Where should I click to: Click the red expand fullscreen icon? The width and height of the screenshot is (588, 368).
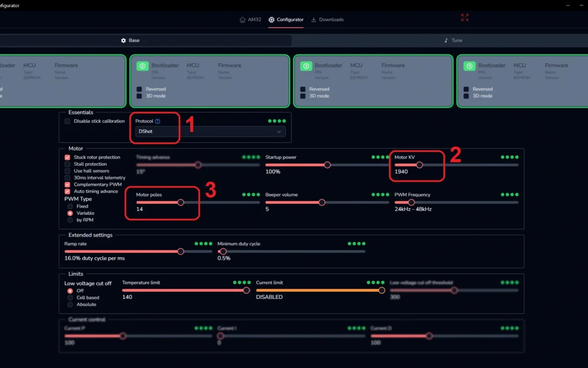coord(464,17)
